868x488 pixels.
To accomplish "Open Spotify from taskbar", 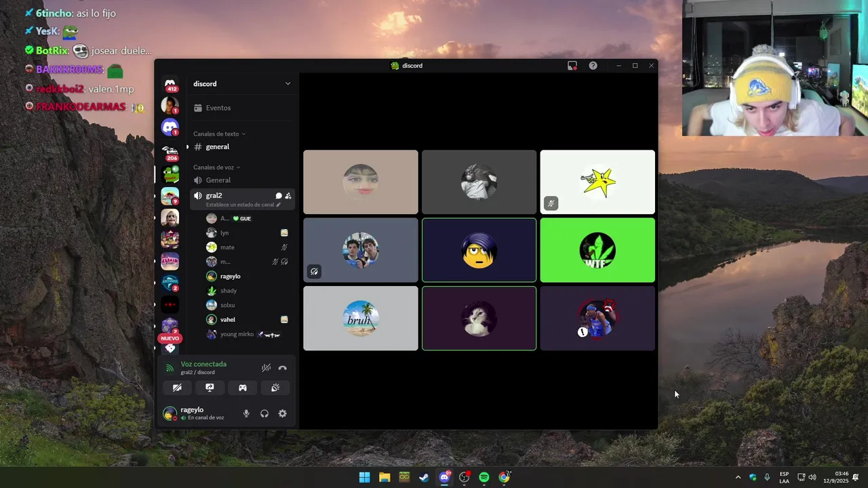I will click(484, 477).
